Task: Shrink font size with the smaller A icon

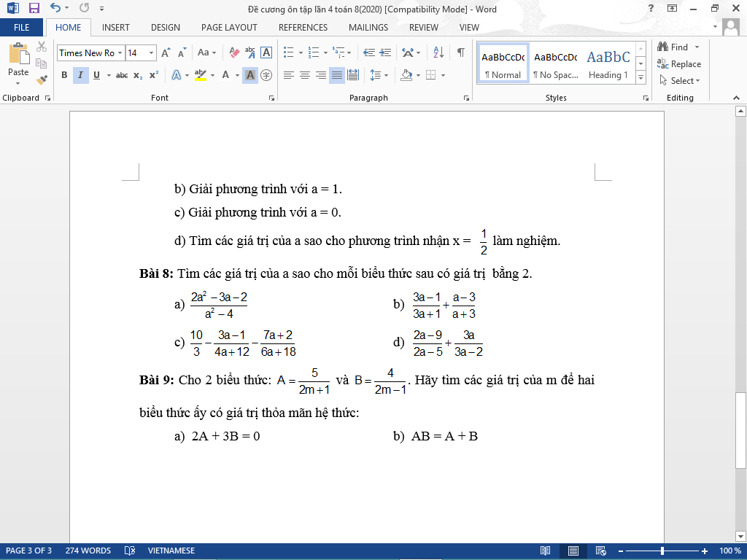Action: point(182,52)
